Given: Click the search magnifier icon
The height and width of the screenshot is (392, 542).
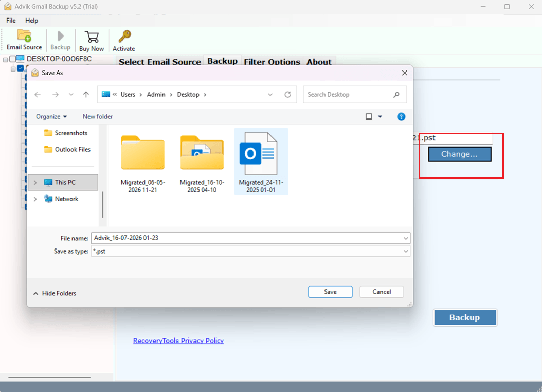Looking at the screenshot, I should click(396, 94).
